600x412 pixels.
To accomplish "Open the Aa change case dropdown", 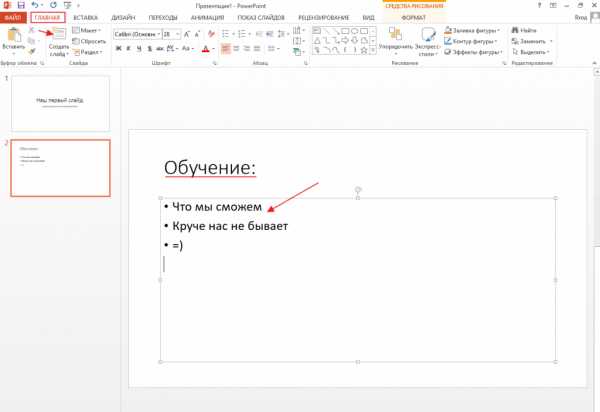I will [188, 49].
